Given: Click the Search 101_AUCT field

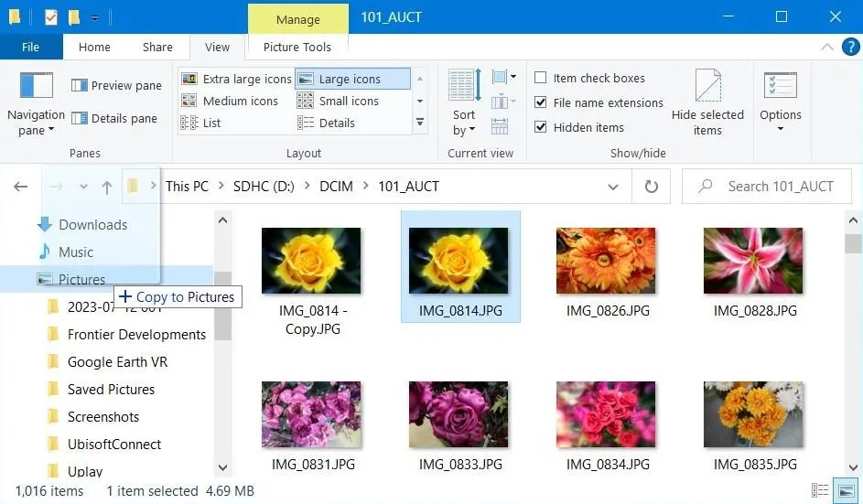Looking at the screenshot, I should point(767,187).
